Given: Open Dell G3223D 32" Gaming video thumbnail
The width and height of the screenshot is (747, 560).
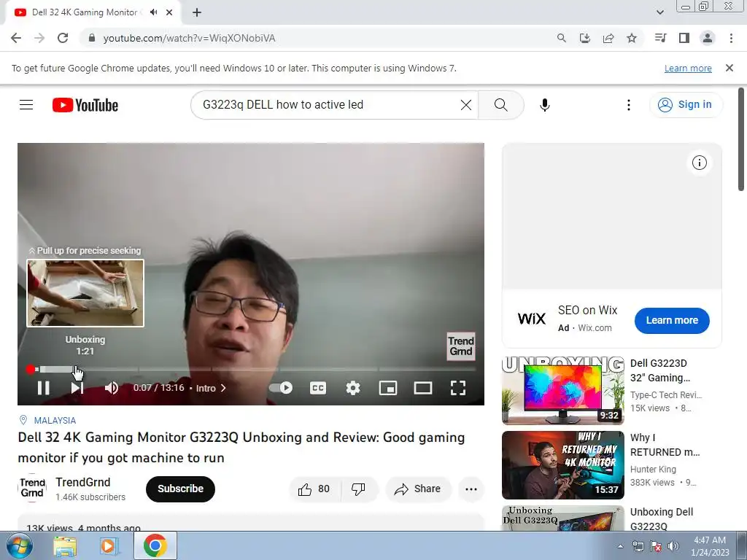Looking at the screenshot, I should pyautogui.click(x=562, y=391).
